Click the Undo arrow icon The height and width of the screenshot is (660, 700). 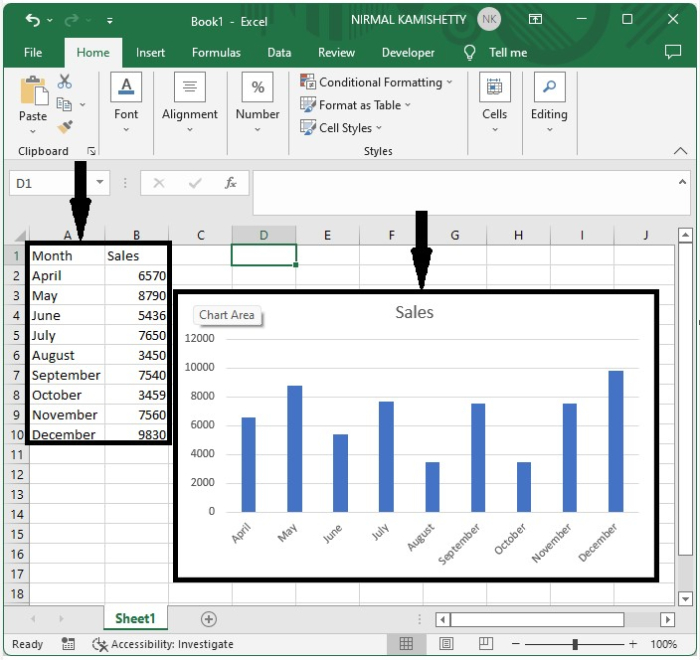pyautogui.click(x=33, y=20)
